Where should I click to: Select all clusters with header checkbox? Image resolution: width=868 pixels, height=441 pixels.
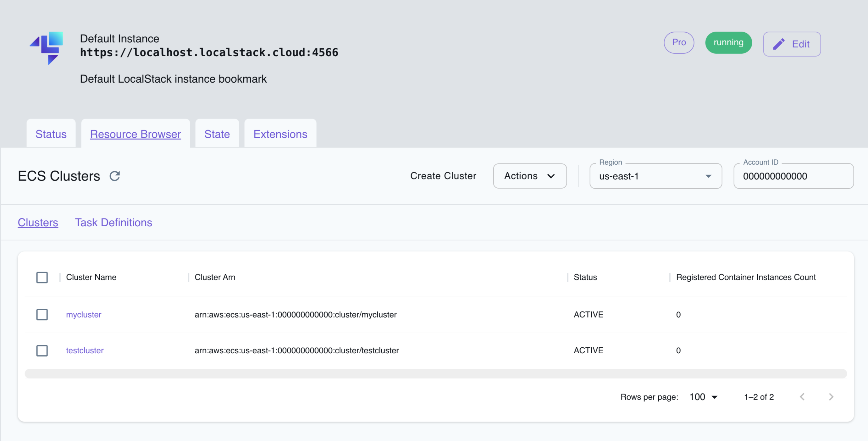[x=42, y=277]
